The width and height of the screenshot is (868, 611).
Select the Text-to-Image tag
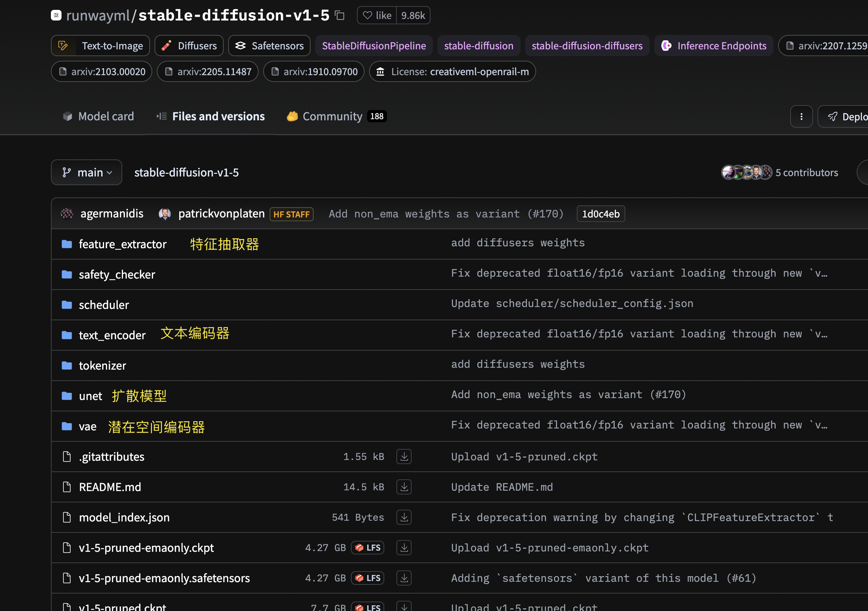101,46
